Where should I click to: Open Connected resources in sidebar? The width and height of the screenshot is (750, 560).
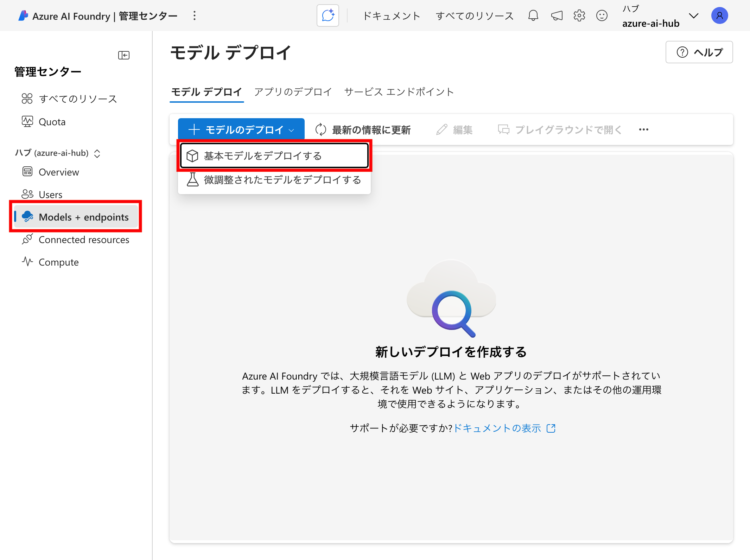(84, 240)
